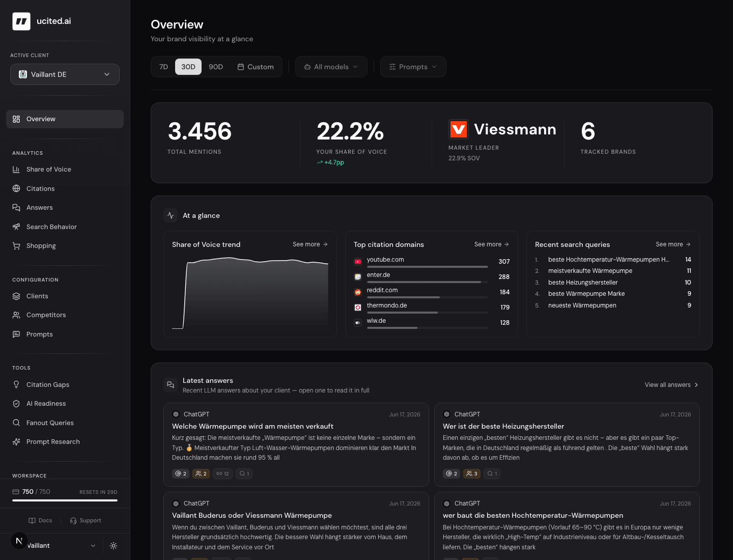This screenshot has height=560, width=733.
Task: Click View all answers link
Action: coord(671,385)
